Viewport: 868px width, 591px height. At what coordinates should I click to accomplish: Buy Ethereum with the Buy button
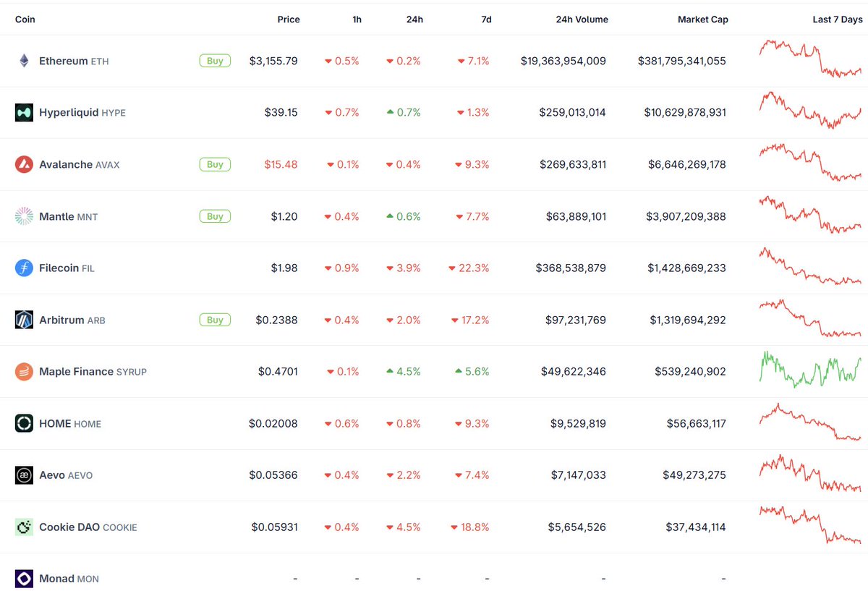click(x=215, y=61)
